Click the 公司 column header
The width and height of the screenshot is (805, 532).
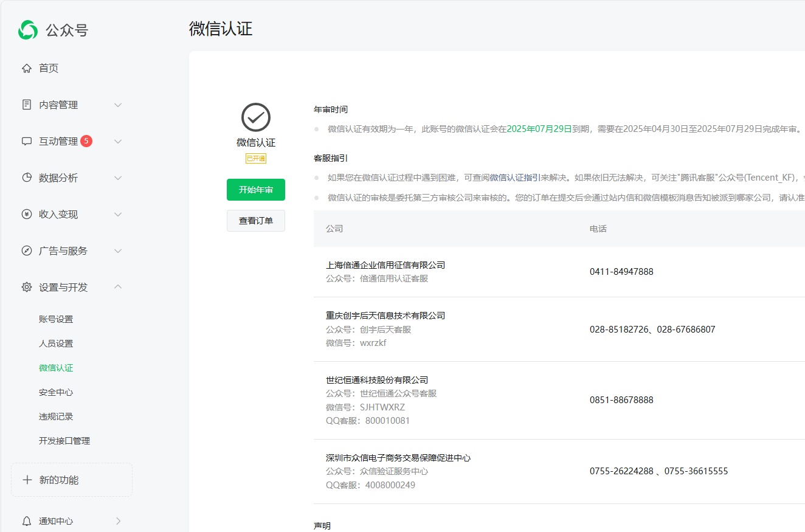pos(334,229)
